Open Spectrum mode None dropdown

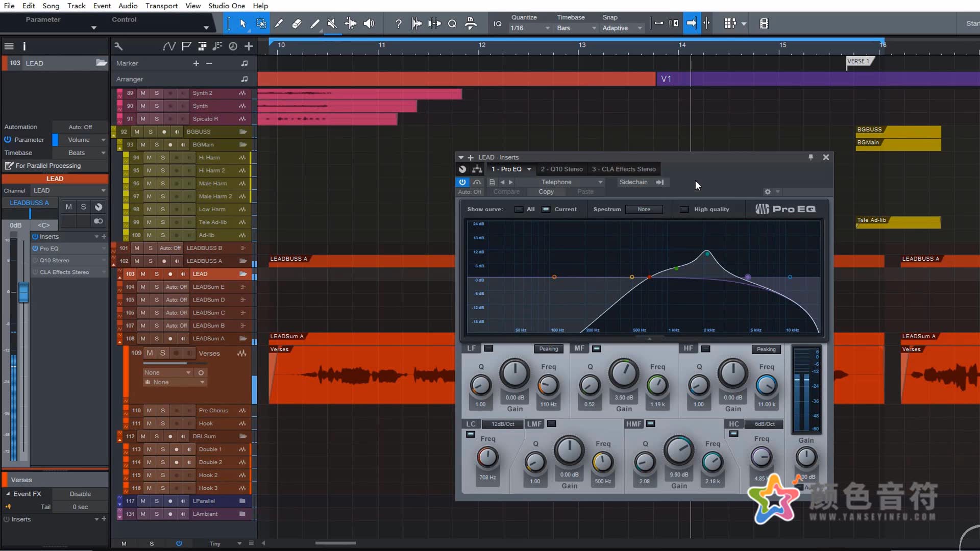click(x=644, y=209)
